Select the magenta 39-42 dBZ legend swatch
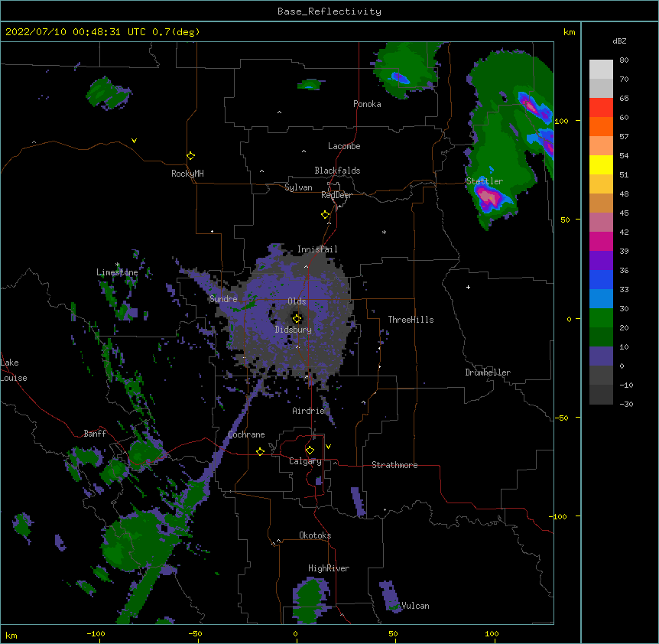Screen dimensions: 659x644 pyautogui.click(x=601, y=241)
